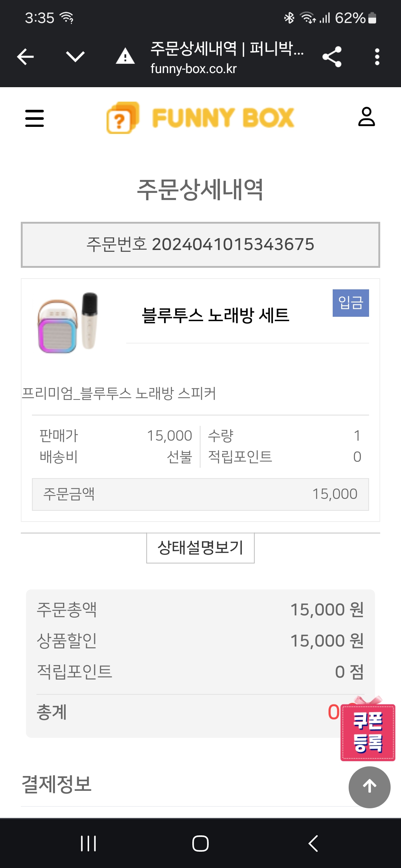Tap the 입금 status badge

coord(351,303)
